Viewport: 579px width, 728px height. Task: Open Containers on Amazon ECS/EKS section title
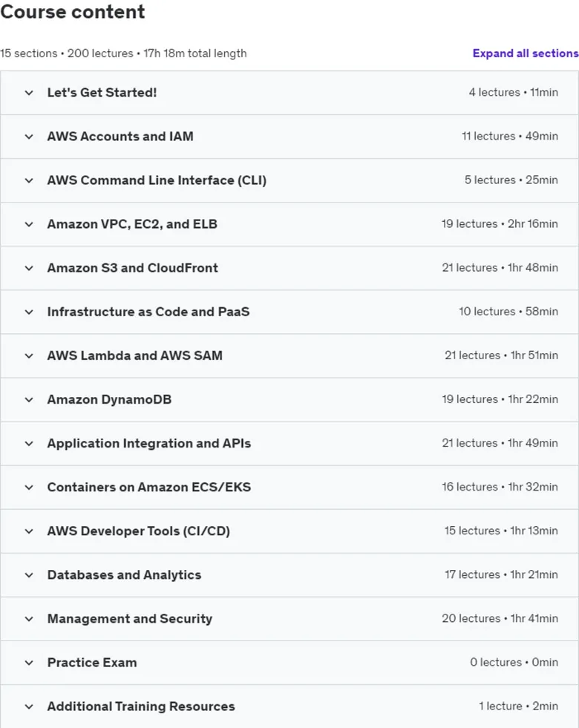pos(149,487)
